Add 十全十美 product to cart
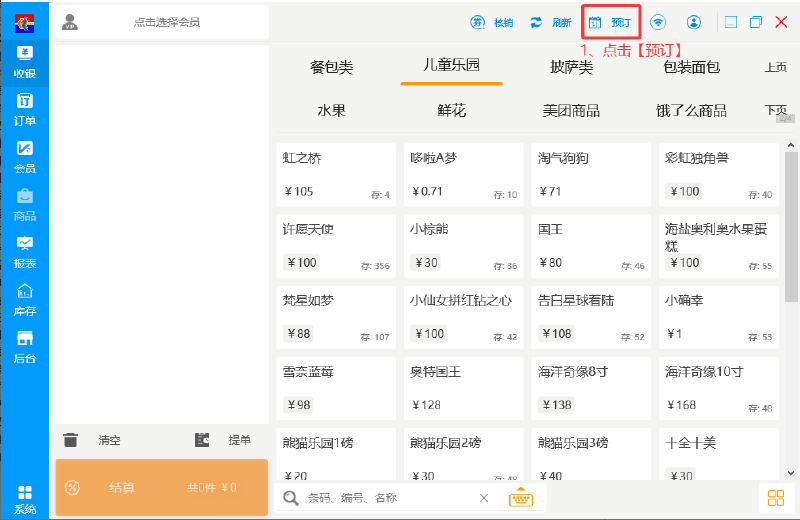 pos(719,454)
